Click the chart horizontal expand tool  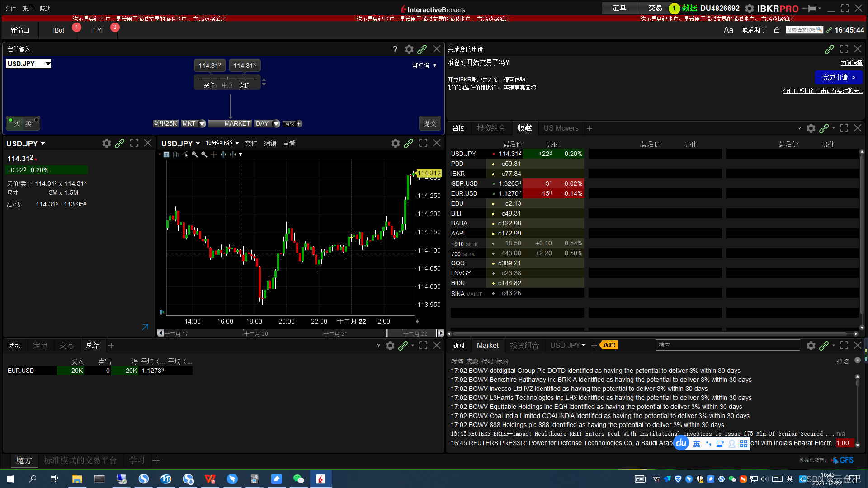tap(223, 155)
